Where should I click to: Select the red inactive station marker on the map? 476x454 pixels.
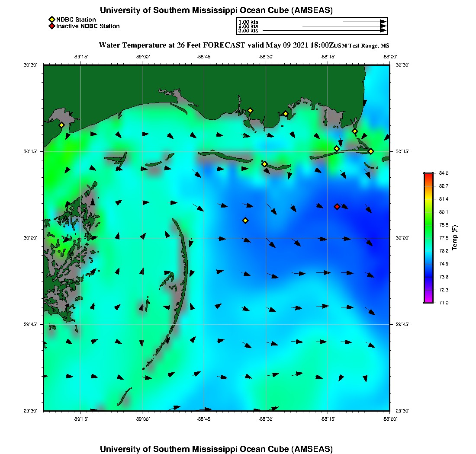[337, 207]
